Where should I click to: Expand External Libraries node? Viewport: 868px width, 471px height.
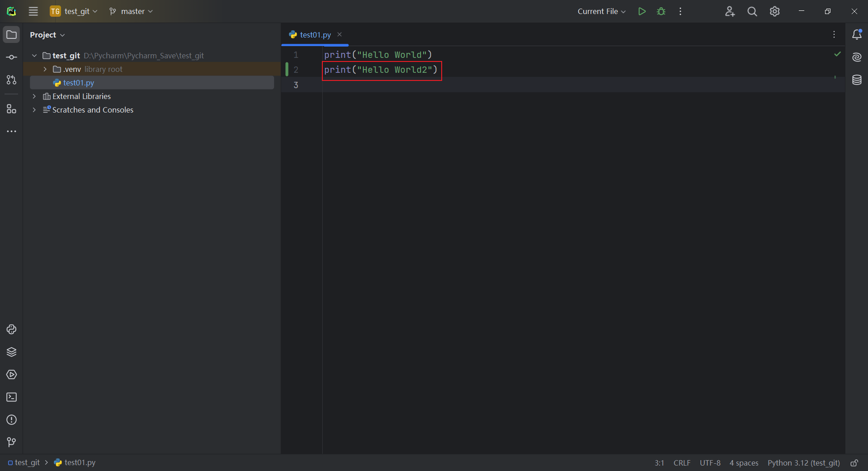pyautogui.click(x=34, y=96)
